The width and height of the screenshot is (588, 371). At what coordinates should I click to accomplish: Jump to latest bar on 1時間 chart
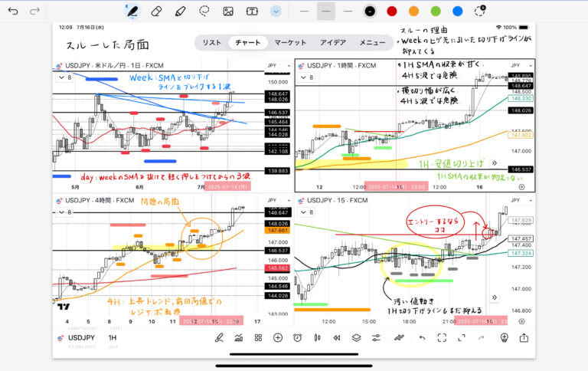[495, 163]
